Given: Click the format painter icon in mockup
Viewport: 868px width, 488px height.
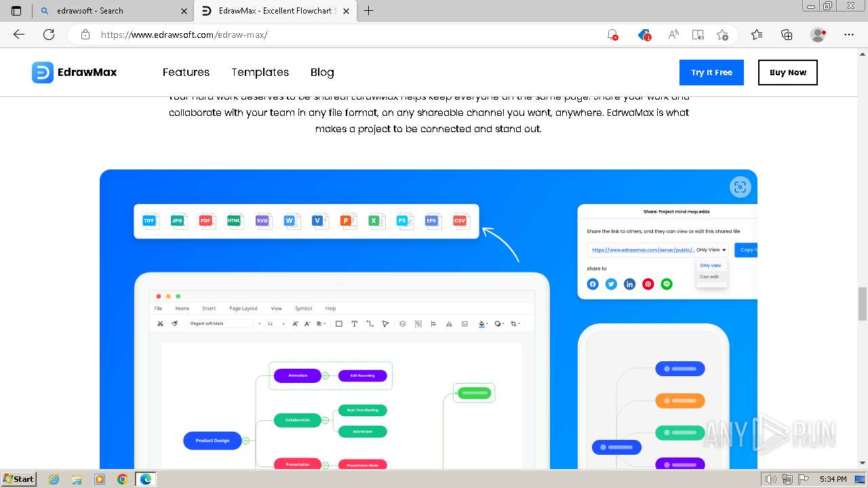Looking at the screenshot, I should coord(174,324).
